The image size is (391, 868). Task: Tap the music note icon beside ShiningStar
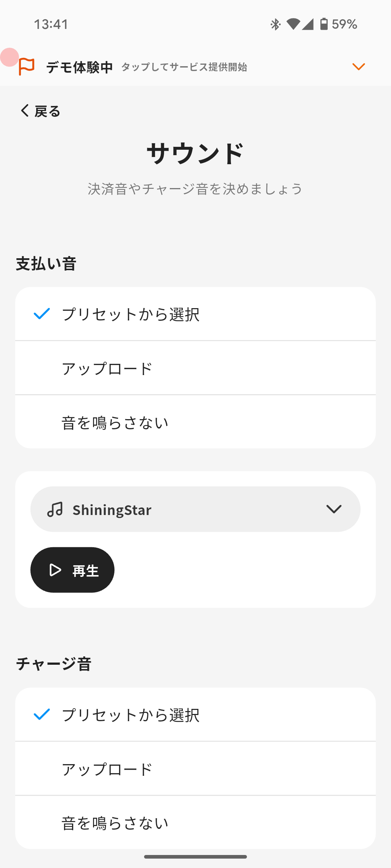pos(55,509)
